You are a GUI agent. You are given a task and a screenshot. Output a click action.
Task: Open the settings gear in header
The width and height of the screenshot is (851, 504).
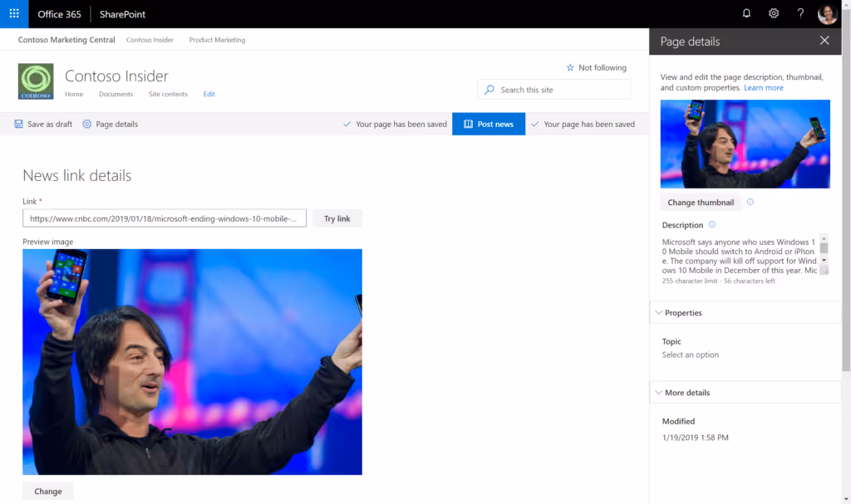pos(774,13)
